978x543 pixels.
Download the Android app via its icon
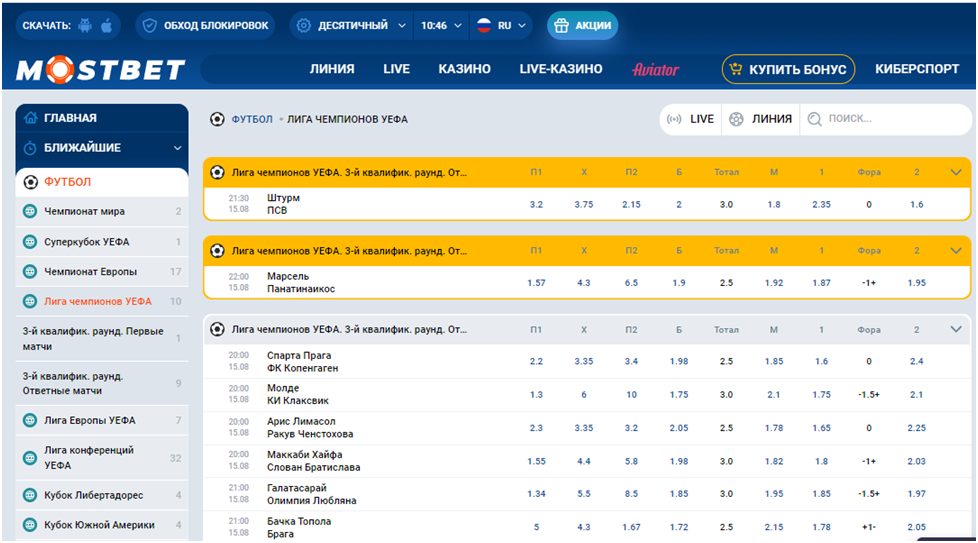[85, 26]
